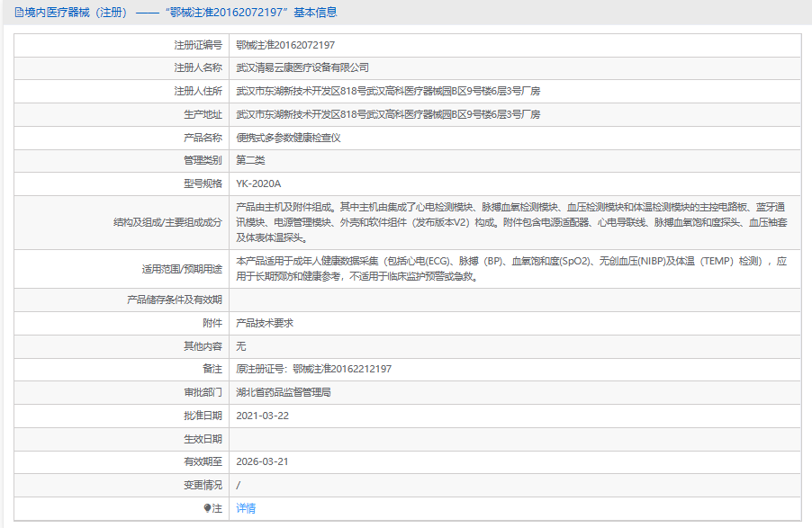Click the 注册证编号 label
This screenshot has width=812, height=528.
pyautogui.click(x=198, y=45)
